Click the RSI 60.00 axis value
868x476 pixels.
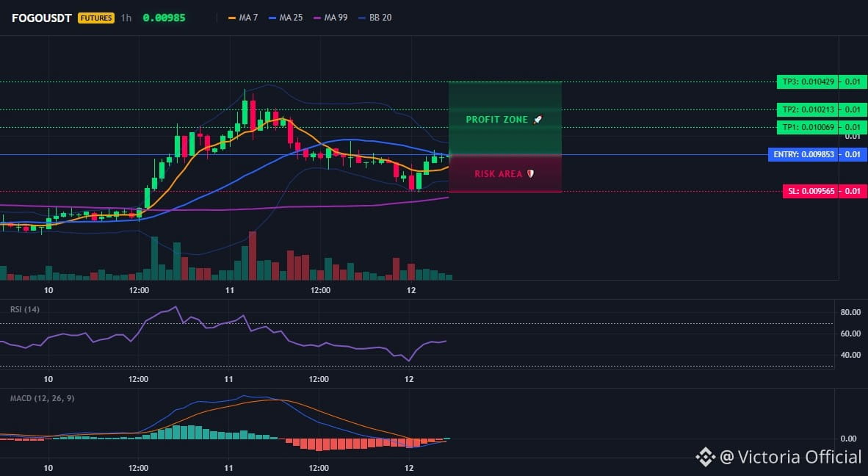pos(850,333)
